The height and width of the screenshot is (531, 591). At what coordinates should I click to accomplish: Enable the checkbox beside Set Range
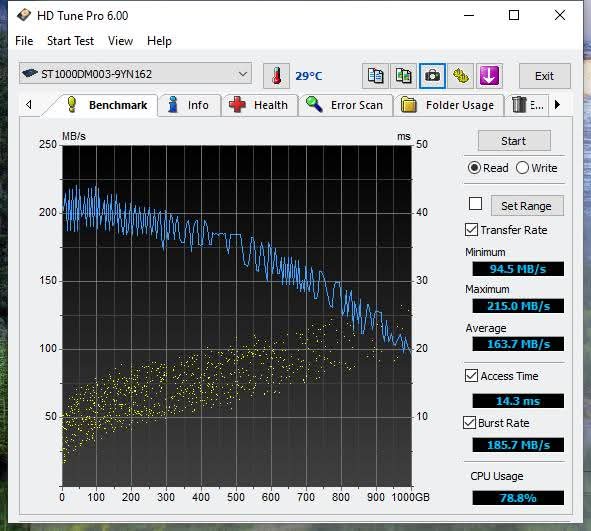475,204
